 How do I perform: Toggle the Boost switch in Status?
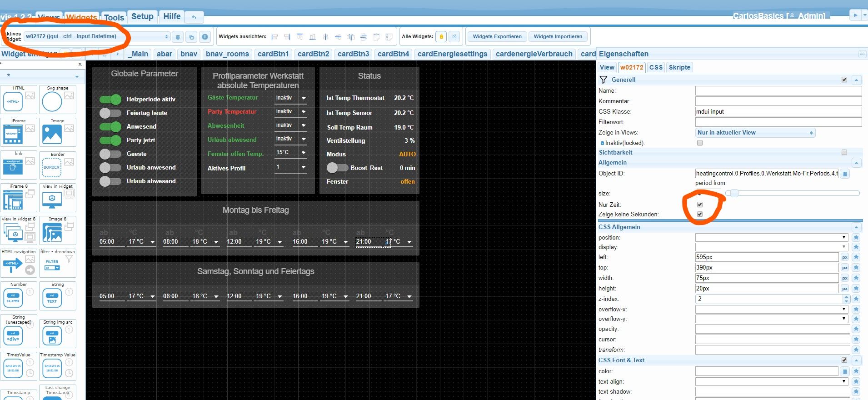pyautogui.click(x=337, y=168)
